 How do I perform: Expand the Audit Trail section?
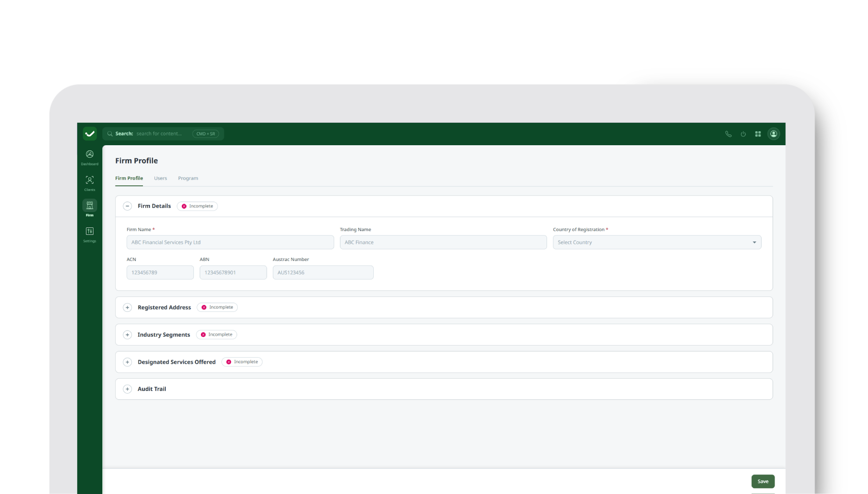127,389
